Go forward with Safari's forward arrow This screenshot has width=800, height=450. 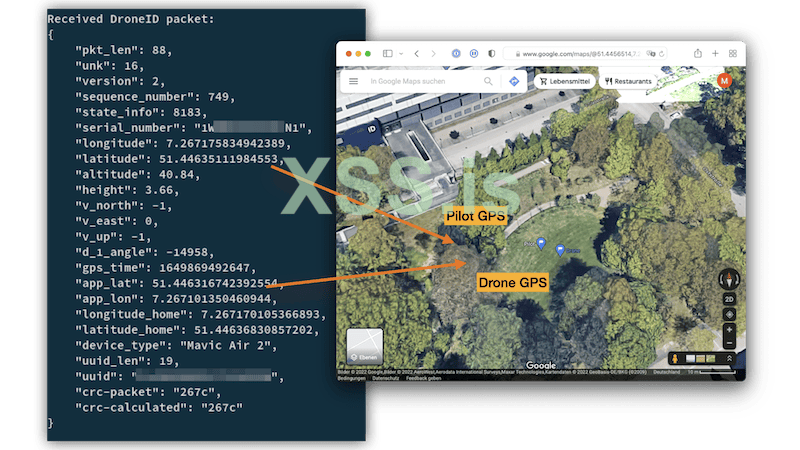434,54
